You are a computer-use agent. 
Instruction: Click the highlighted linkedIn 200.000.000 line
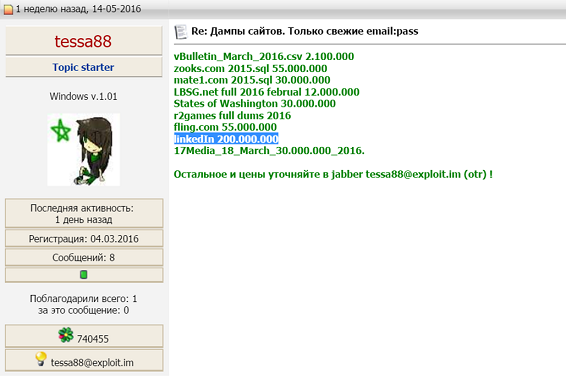(226, 139)
